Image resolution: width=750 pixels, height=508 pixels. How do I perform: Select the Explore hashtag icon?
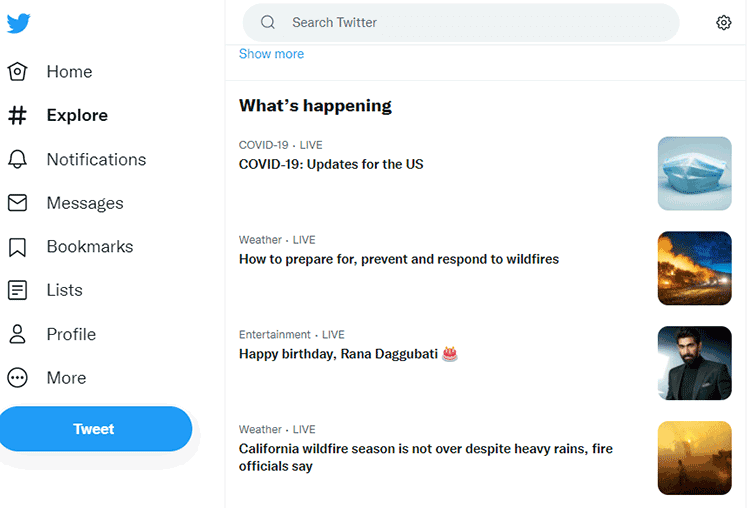(x=17, y=115)
